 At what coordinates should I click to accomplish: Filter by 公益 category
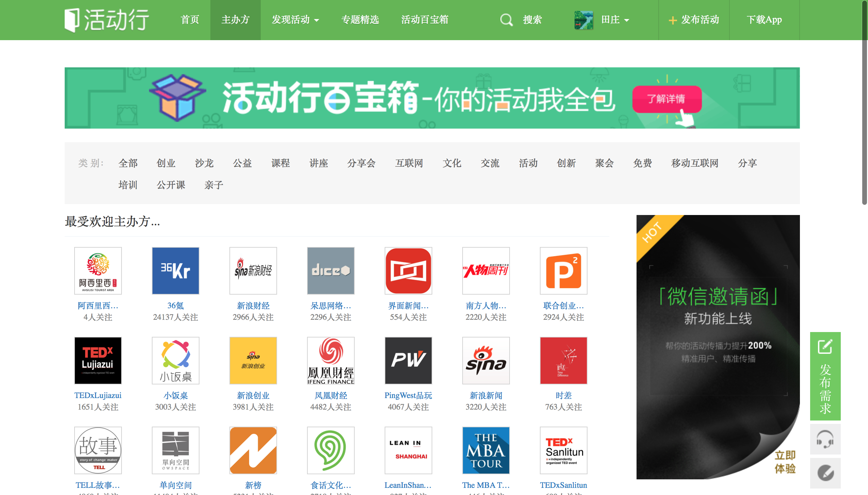click(242, 163)
